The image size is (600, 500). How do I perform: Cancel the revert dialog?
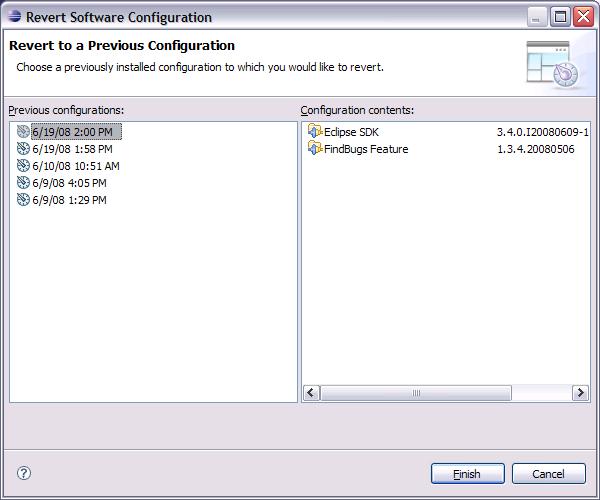(x=548, y=474)
